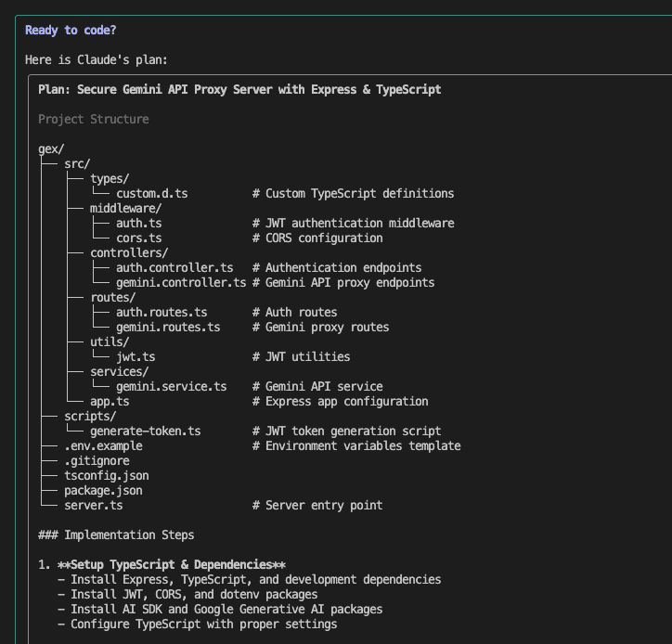Click the src/ folder row
Screen dimensions: 672x644
pos(77,163)
